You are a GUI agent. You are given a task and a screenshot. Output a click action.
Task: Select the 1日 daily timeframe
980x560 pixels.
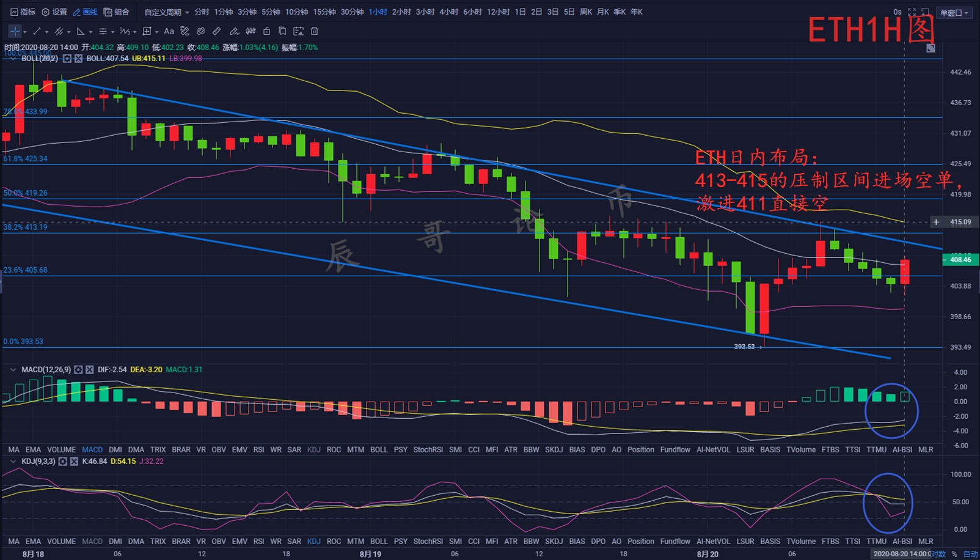(520, 12)
